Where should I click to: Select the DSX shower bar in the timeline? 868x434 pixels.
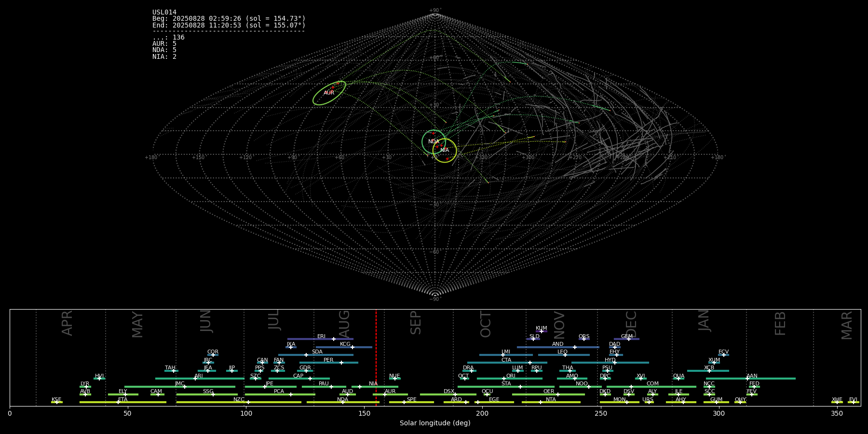tap(448, 394)
